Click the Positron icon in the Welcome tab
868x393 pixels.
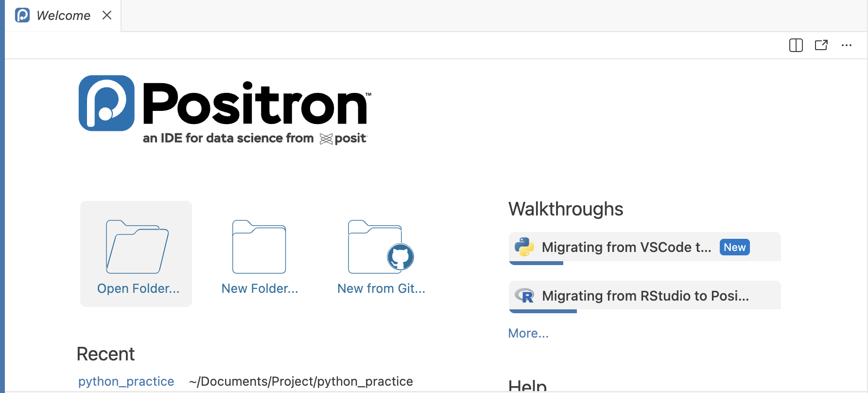(x=22, y=16)
